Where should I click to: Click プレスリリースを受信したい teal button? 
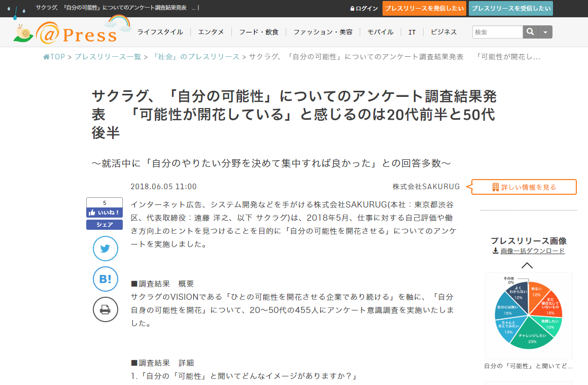(511, 8)
